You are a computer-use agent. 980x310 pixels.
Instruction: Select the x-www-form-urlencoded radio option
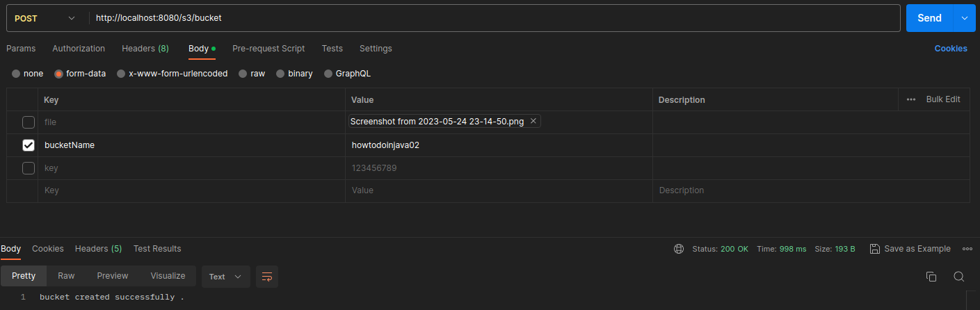pos(121,74)
